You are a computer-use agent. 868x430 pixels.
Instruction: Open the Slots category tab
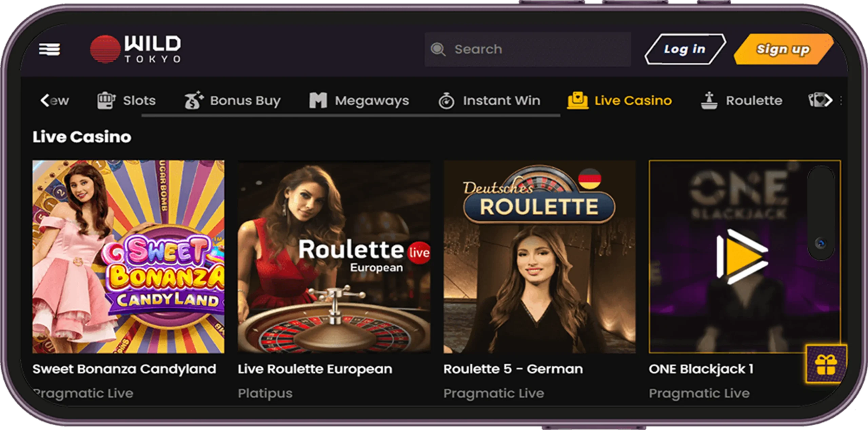(x=126, y=100)
